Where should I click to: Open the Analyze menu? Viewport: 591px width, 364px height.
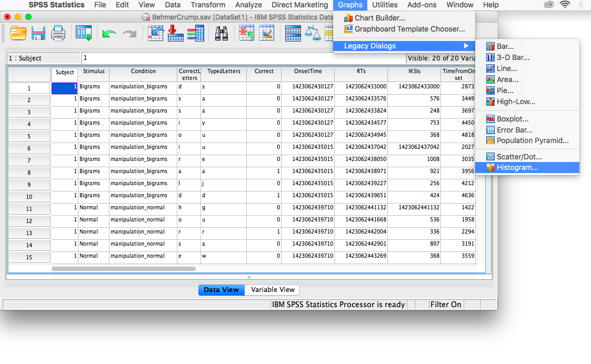[248, 5]
